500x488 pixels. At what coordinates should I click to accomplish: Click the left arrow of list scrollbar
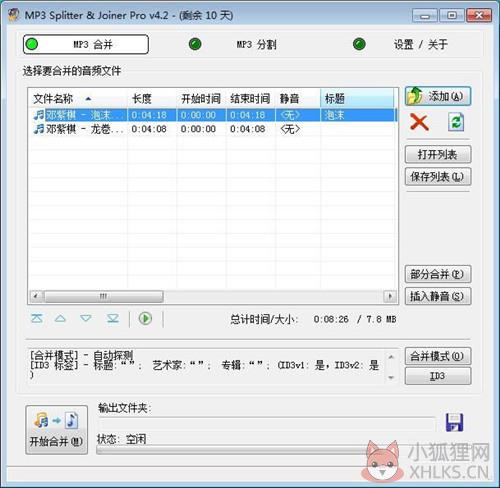[x=36, y=296]
